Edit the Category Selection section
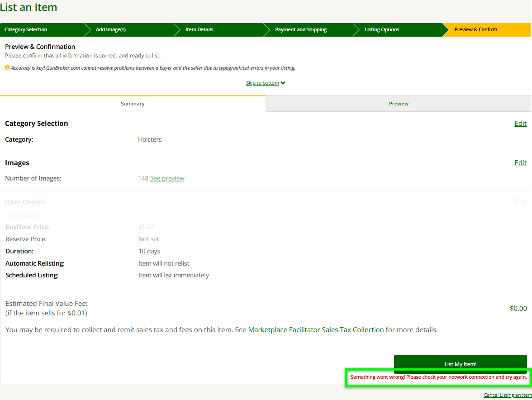This screenshot has width=532, height=400. tap(520, 123)
